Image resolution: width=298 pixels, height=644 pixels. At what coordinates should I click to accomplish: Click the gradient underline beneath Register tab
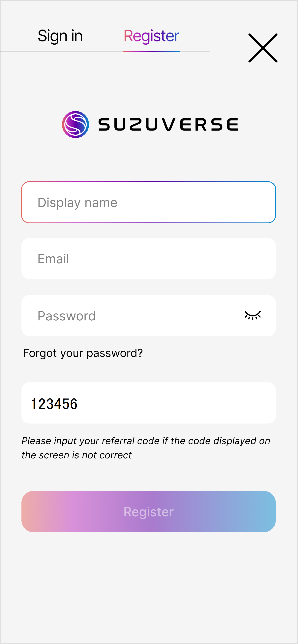(152, 52)
